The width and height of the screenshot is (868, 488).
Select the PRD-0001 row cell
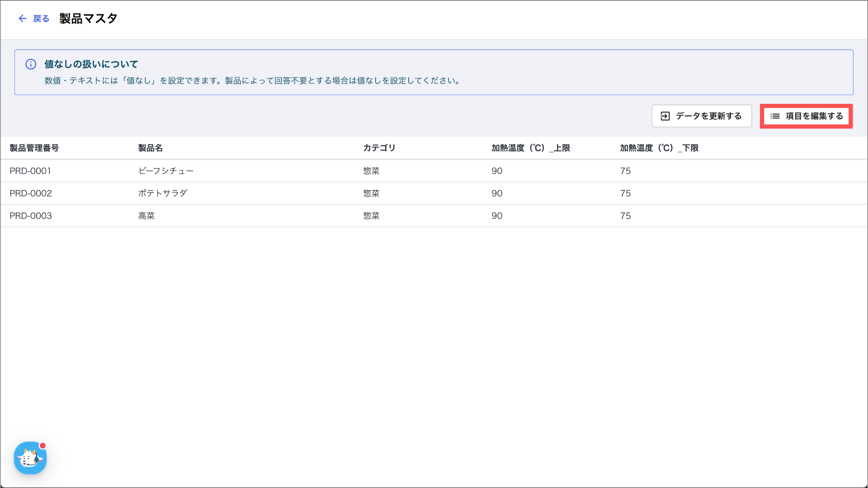point(31,171)
